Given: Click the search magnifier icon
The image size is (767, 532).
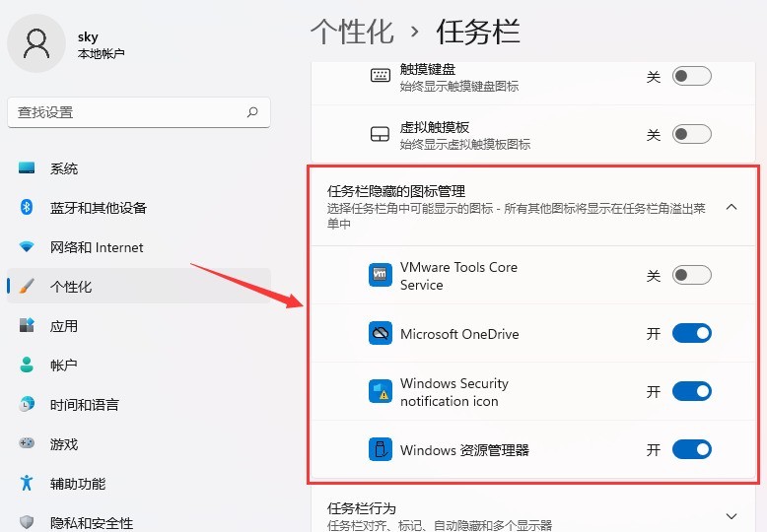Looking at the screenshot, I should tap(252, 112).
